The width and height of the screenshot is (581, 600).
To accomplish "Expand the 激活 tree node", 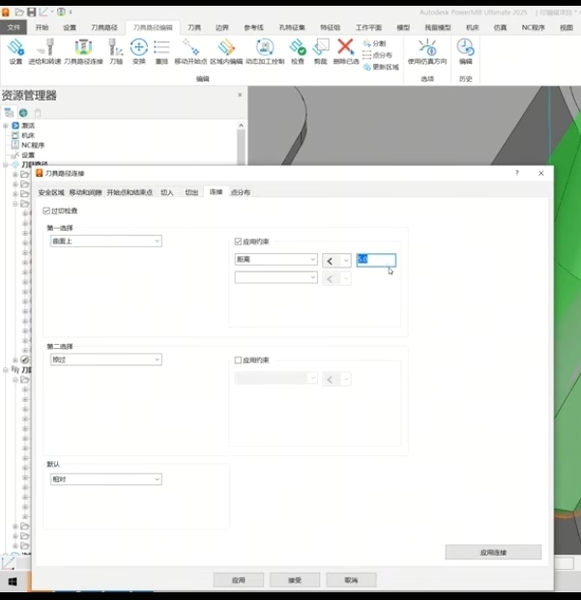I will click(5, 126).
